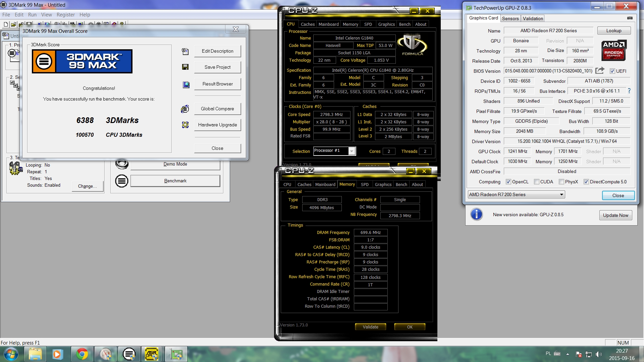Image resolution: width=644 pixels, height=362 pixels.
Task: Click the round icon left of Benchmark
Action: (x=122, y=181)
